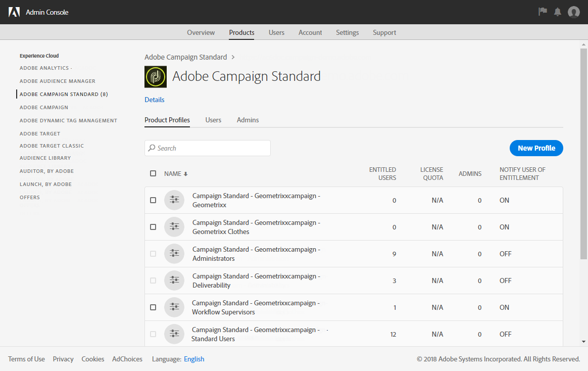Image resolution: width=588 pixels, height=371 pixels.
Task: Go to the Users top navigation menu
Action: (x=276, y=32)
